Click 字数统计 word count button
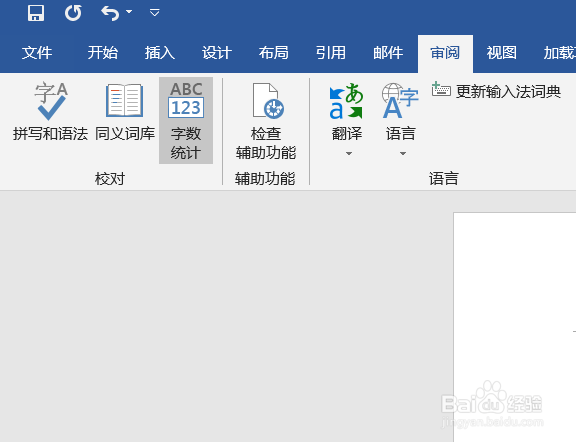576x442 pixels. pos(186,121)
